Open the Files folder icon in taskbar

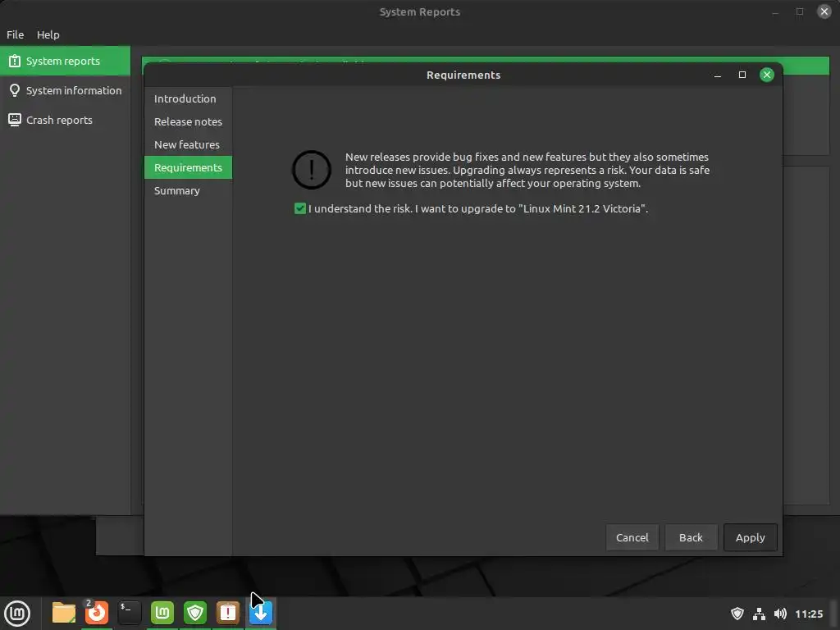coord(64,613)
